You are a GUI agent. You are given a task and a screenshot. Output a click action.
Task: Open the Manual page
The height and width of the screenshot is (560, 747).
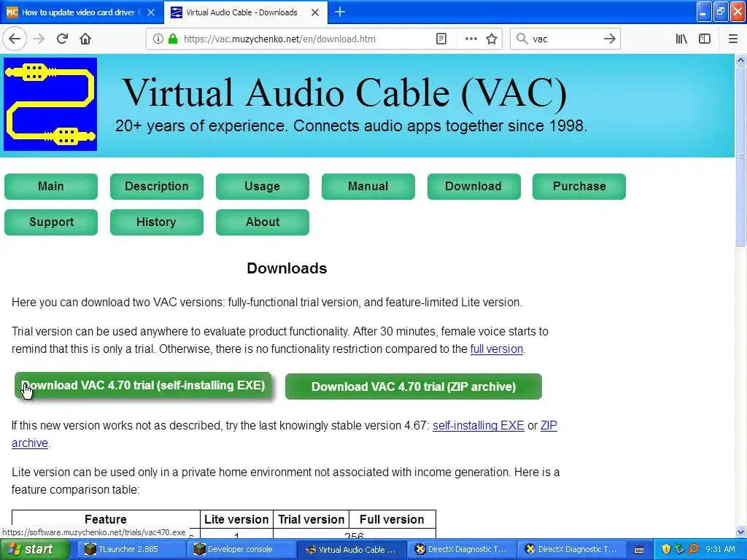pos(368,186)
